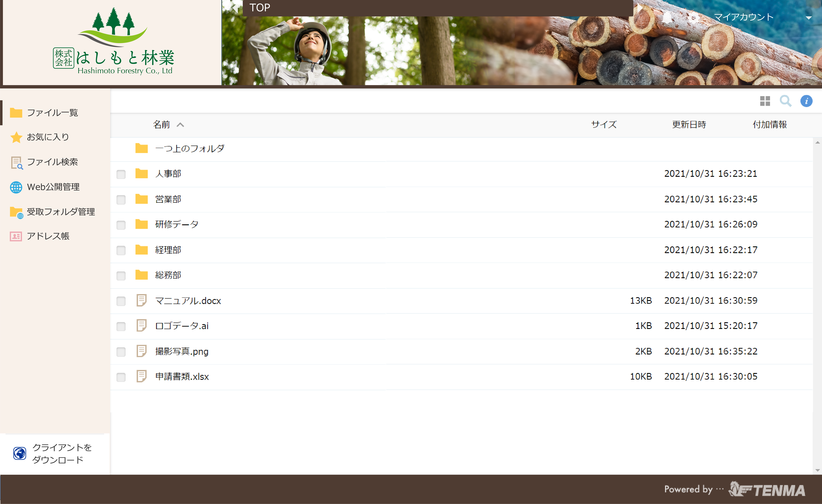Toggle sort arrow next to 名前

pyautogui.click(x=180, y=125)
